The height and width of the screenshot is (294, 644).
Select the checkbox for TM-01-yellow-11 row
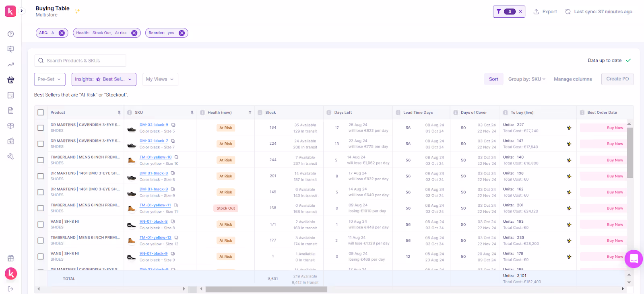coord(41,208)
